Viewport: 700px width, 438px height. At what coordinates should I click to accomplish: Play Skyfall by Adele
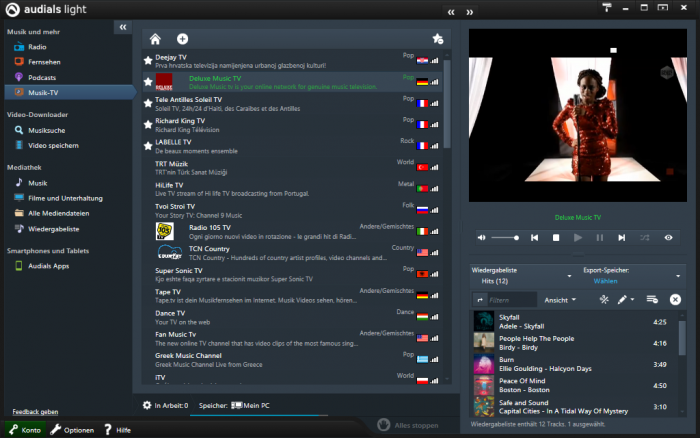(x=575, y=321)
